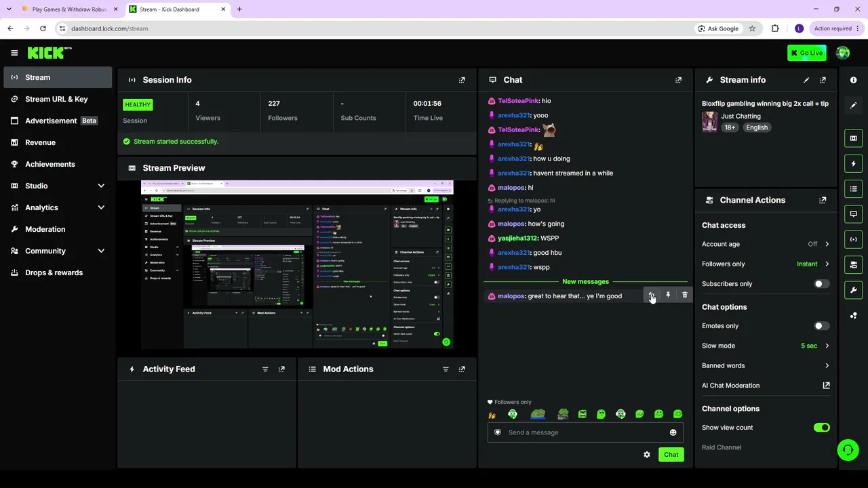The image size is (868, 488).
Task: Open AI Chat Moderation external link
Action: coord(826,386)
